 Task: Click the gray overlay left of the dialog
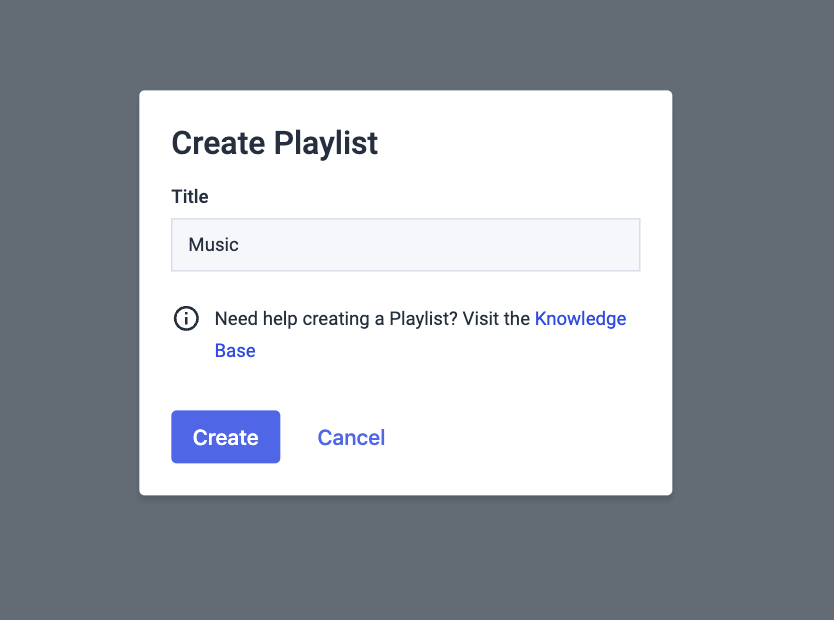point(70,300)
